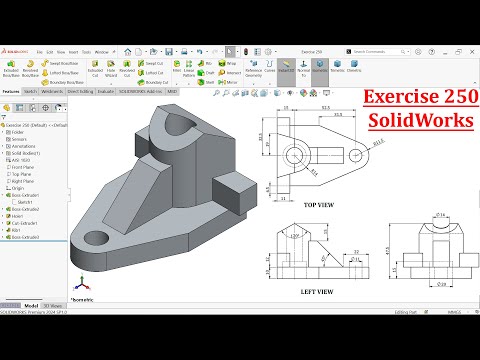This screenshot has width=480, height=360.
Task: Click the Home icon in the toolbar
Action: (127, 52)
